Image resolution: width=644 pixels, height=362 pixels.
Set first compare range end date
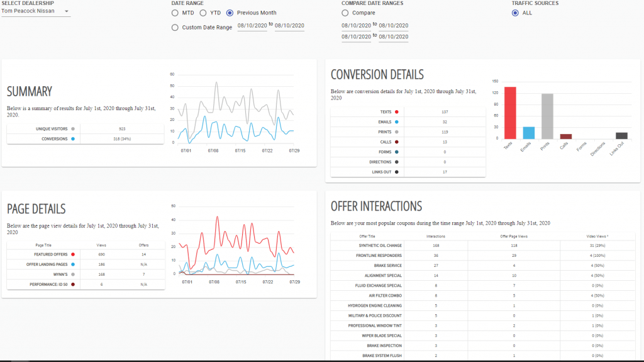tap(394, 26)
